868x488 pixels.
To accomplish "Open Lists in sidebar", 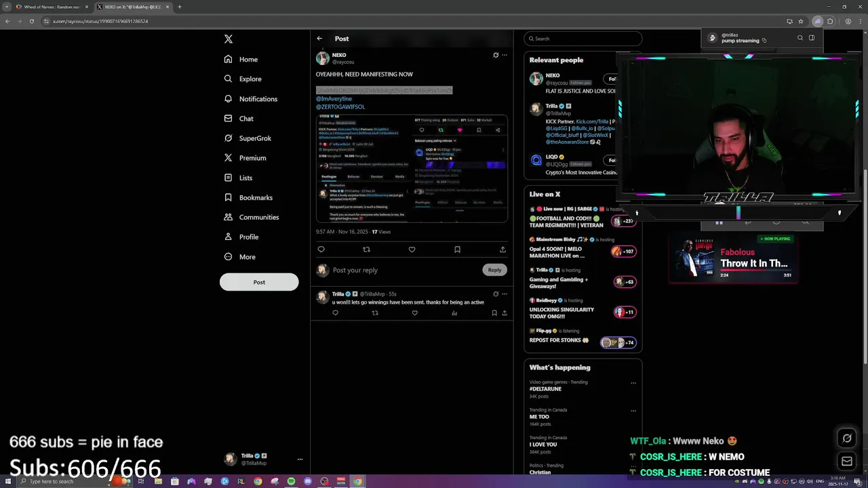I will [238, 178].
